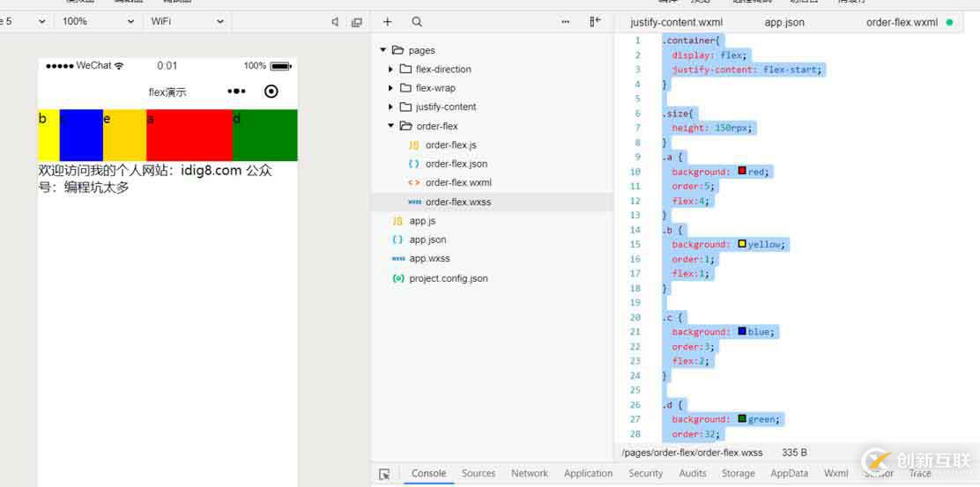Open the Audits devtools tab
Screen dimensions: 980x487
coord(693,473)
